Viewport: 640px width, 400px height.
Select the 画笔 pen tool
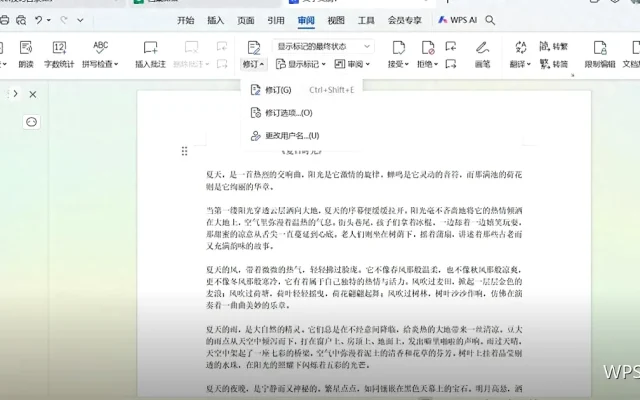pos(482,54)
